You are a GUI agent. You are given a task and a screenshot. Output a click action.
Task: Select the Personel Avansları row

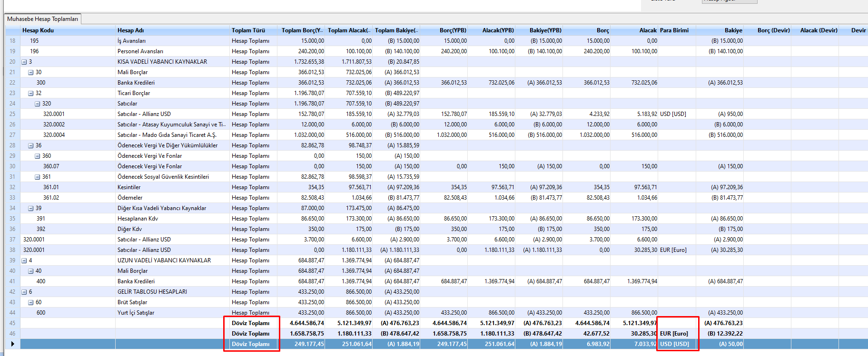point(140,51)
